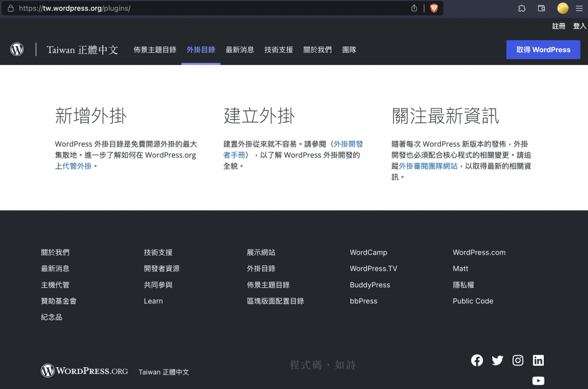The image size is (588, 389).
Task: Click footer link 技術支援
Action: (158, 252)
